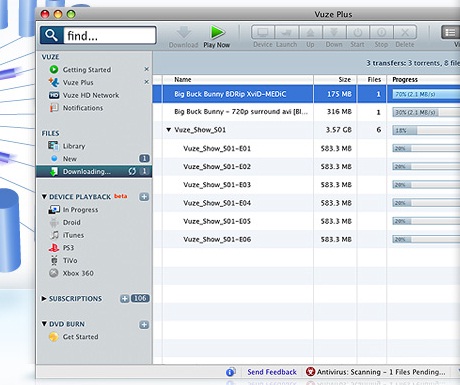Click the Launch toolbar icon
Screen dimensions: 460x385
[286, 33]
